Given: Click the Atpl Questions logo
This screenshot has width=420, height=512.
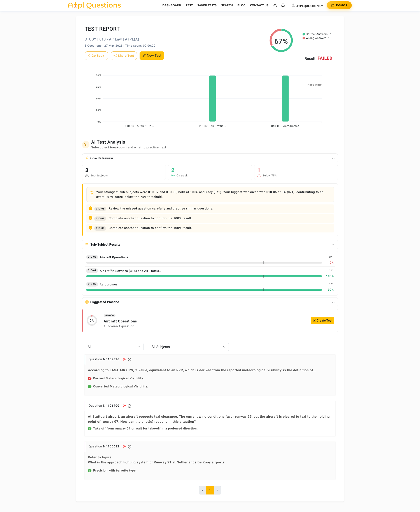Looking at the screenshot, I should pos(94,5).
